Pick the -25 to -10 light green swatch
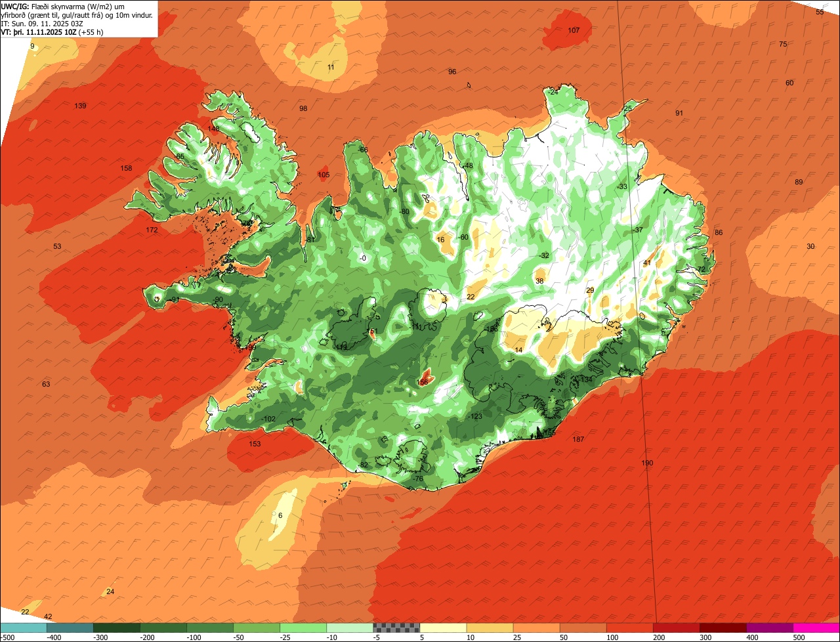This screenshot has width=840, height=642. pos(303,628)
